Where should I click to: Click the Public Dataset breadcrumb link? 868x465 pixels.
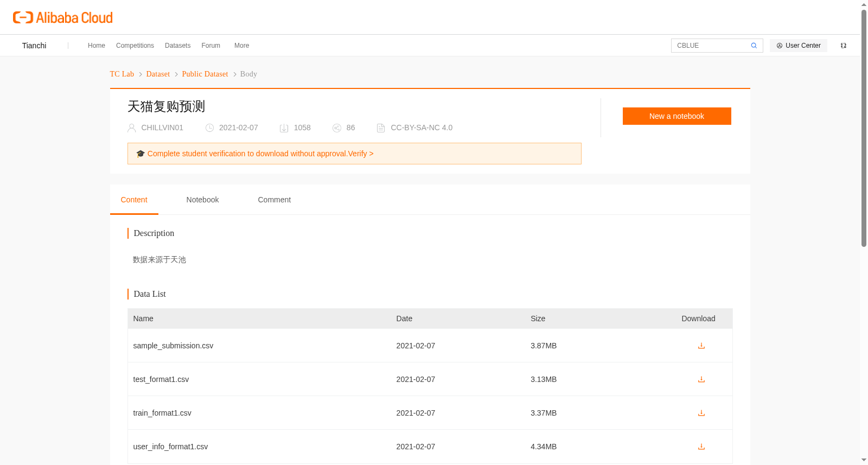[205, 74]
